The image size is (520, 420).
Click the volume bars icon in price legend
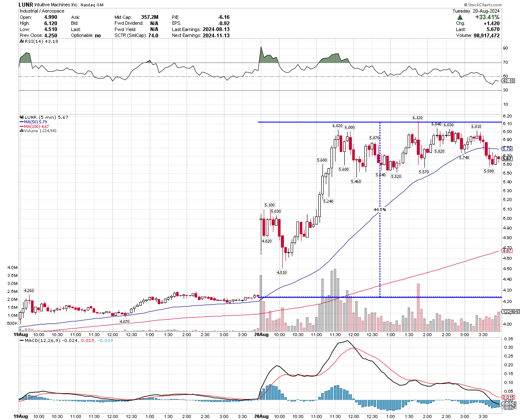coord(21,131)
